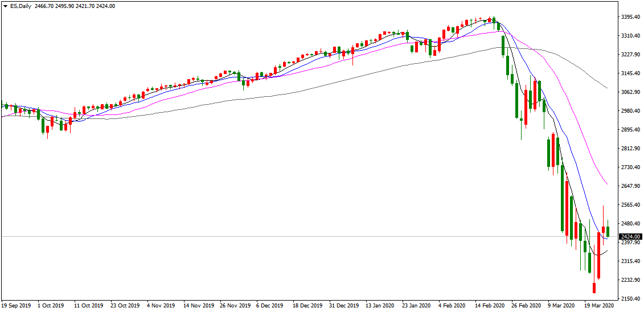
Task: Select the 19 Mar 2020 date label
Action: (x=598, y=306)
